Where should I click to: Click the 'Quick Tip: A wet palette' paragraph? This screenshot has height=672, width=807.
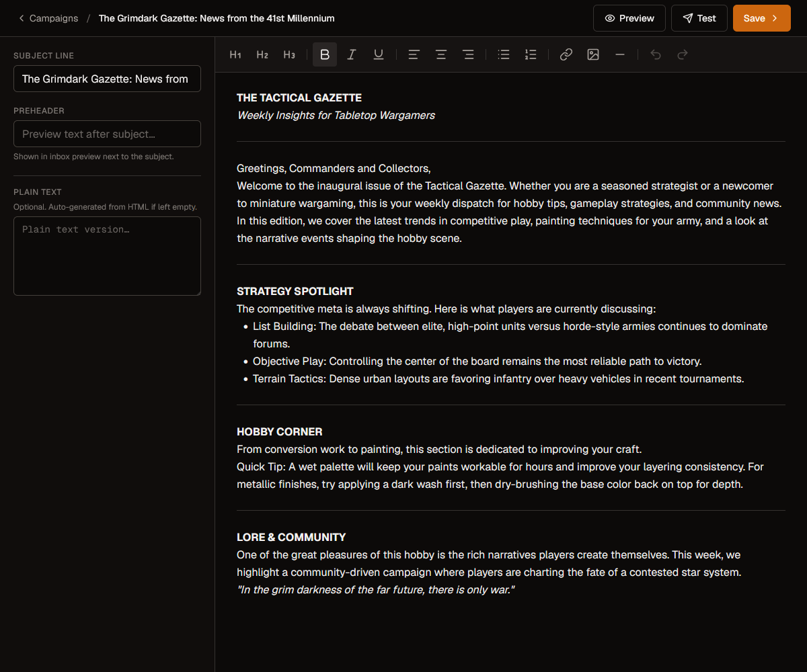[x=500, y=476]
